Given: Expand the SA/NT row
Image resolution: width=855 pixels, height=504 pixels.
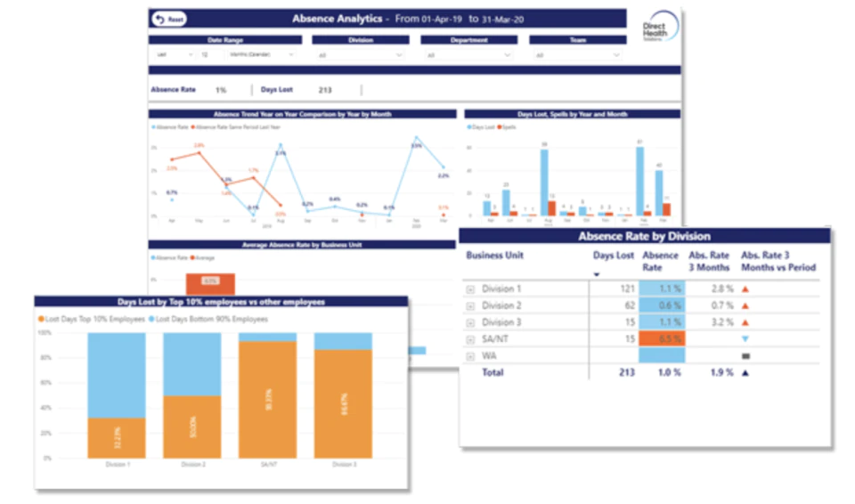Looking at the screenshot, I should click(470, 340).
